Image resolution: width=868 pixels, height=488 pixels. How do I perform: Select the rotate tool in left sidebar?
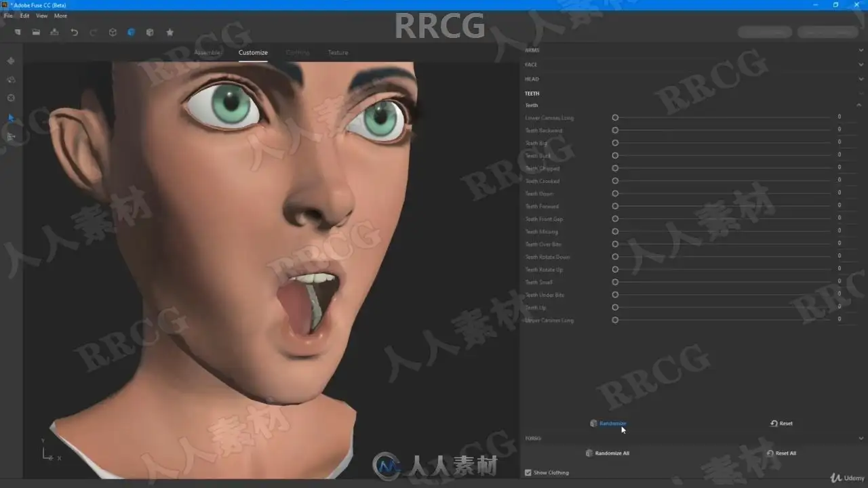point(11,79)
